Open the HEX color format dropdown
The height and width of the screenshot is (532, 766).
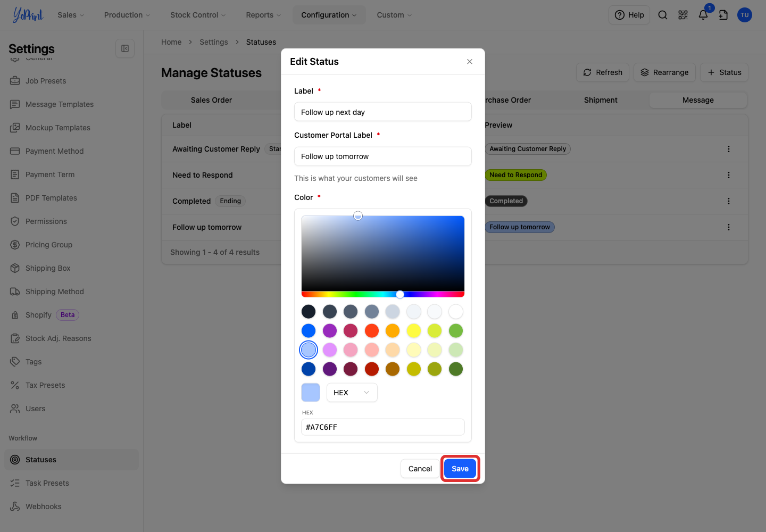[352, 393]
